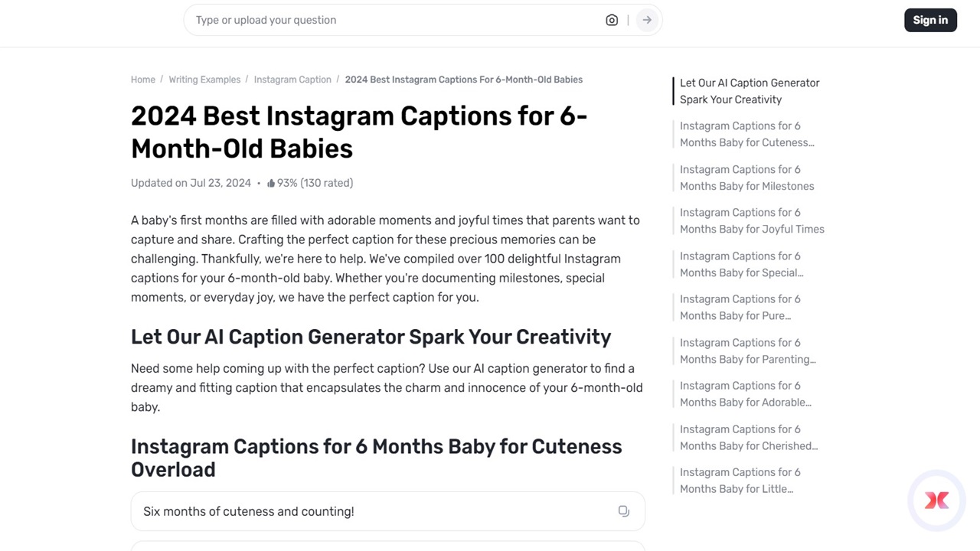Submit the search using the arrow icon
The height and width of the screenshot is (551, 980).
click(647, 20)
